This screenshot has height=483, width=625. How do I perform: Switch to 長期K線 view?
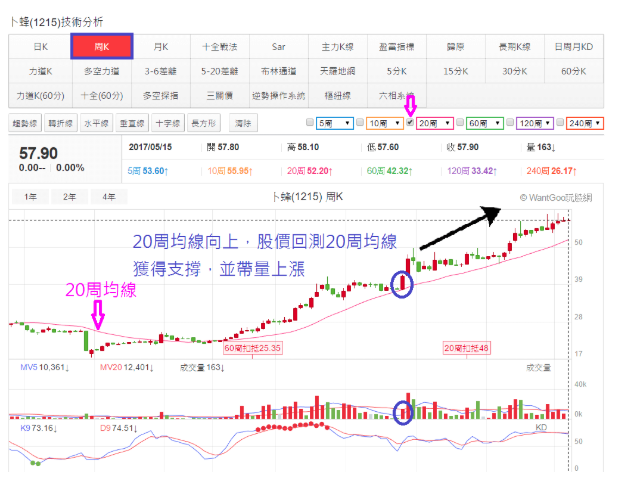point(515,47)
